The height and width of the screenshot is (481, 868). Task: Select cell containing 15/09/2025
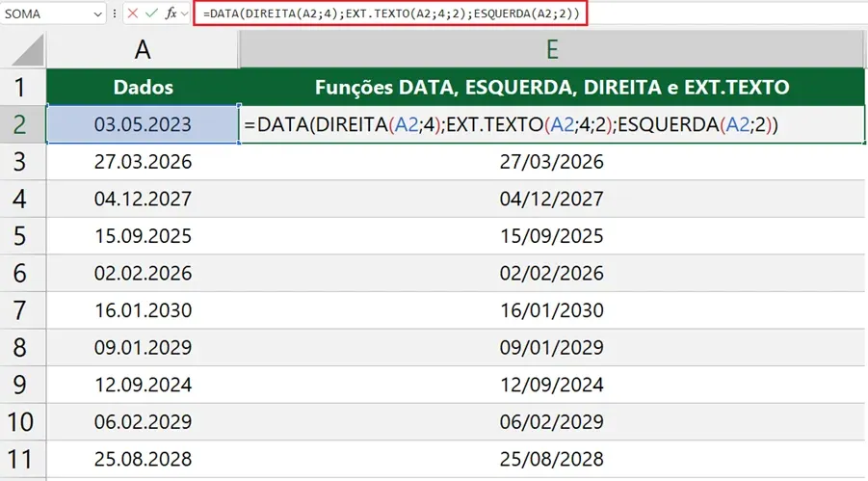click(x=552, y=235)
